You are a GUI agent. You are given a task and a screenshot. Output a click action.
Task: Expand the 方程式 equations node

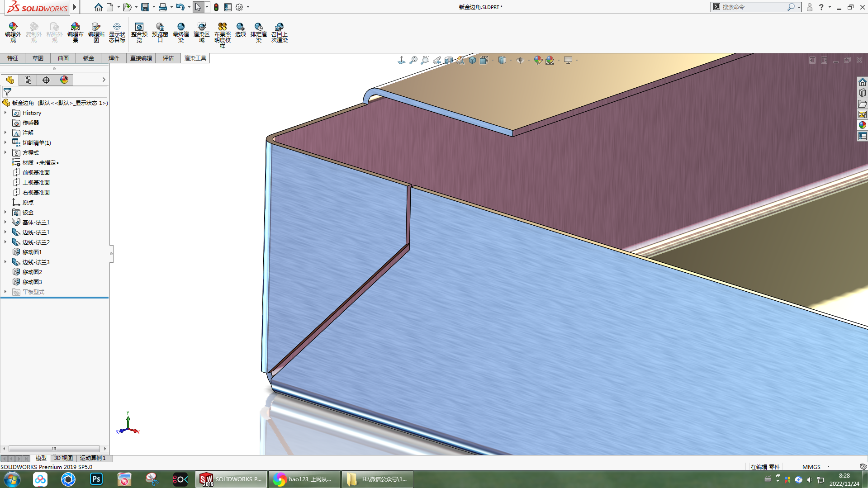(x=5, y=152)
